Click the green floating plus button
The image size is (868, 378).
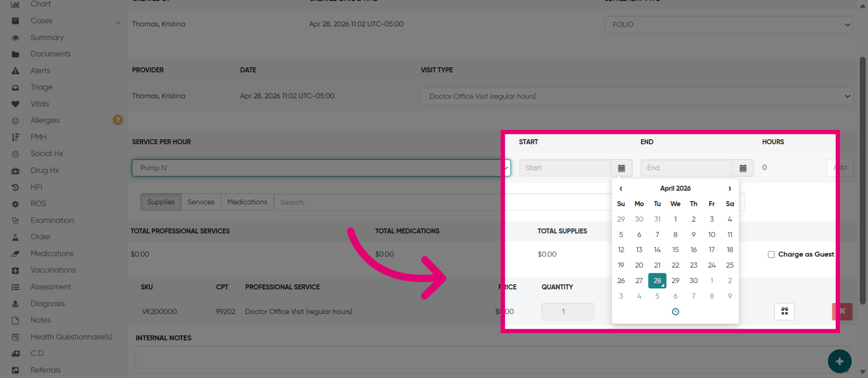pos(840,361)
